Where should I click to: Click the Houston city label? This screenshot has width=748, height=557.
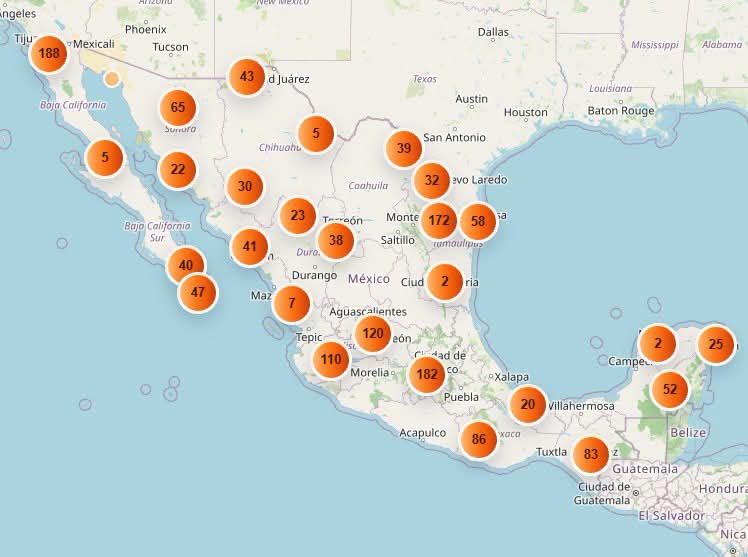pos(526,113)
